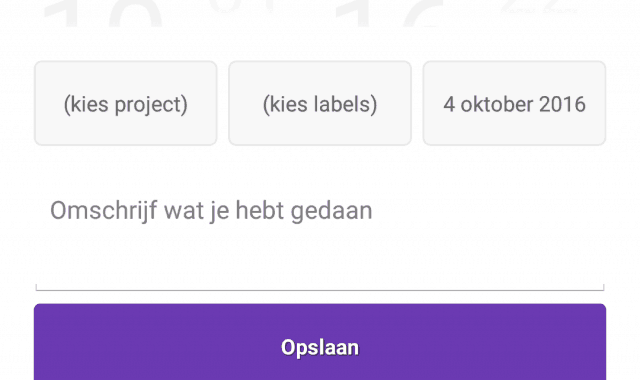This screenshot has width=640, height=380.
Task: Select the project chooser box
Action: point(126,103)
